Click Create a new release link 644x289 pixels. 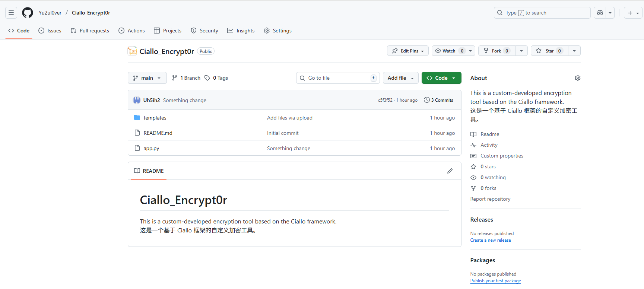(490, 240)
